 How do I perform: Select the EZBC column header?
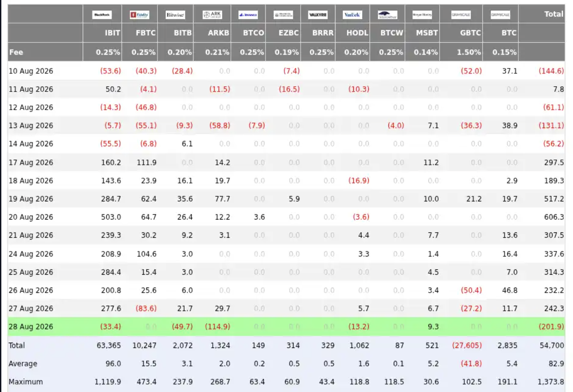(x=289, y=33)
